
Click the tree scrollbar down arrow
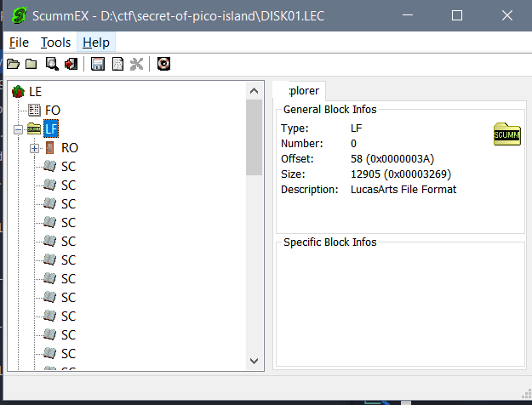pos(254,361)
